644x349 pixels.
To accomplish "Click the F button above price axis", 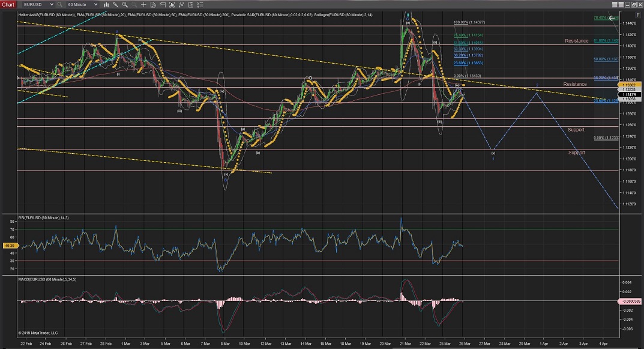I will coord(638,15).
